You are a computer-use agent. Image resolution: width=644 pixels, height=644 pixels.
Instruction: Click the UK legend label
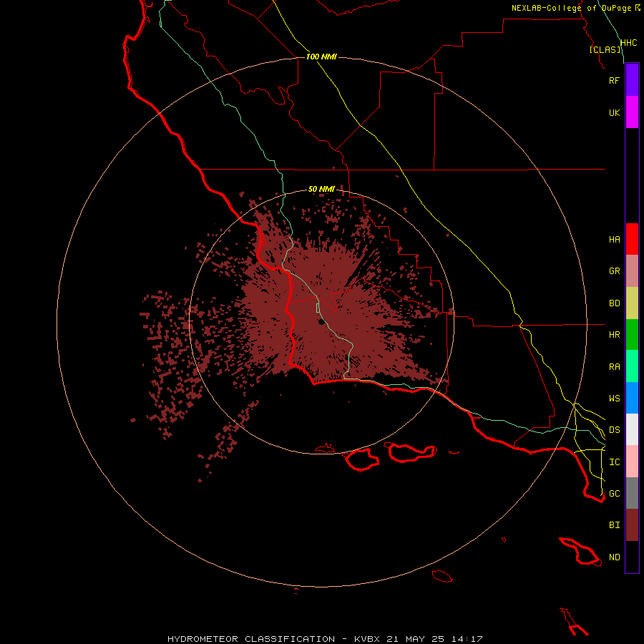614,112
